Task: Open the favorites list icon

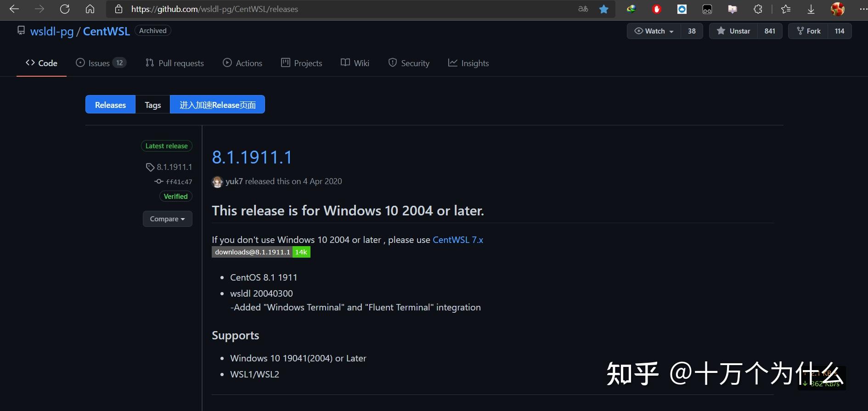Action: (x=786, y=9)
